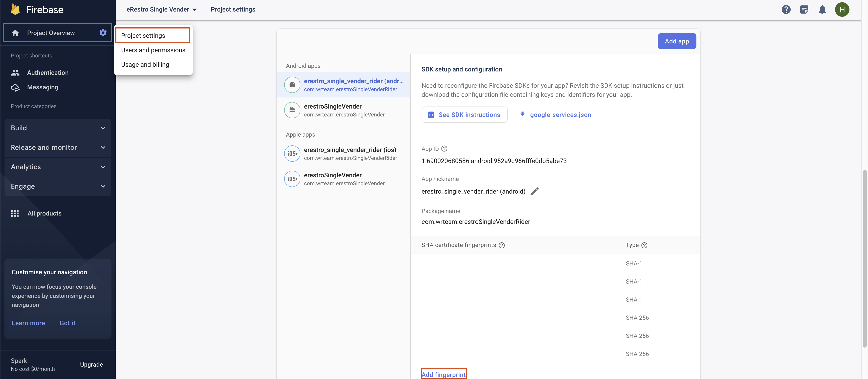Screen dimensions: 868x379
Task: Expand the Analytics category
Action: [x=58, y=167]
